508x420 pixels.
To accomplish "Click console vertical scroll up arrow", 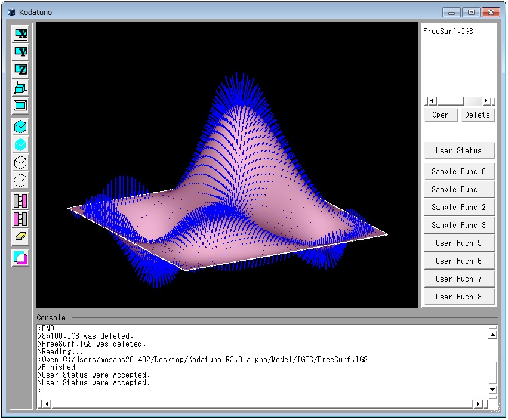I will tap(492, 335).
